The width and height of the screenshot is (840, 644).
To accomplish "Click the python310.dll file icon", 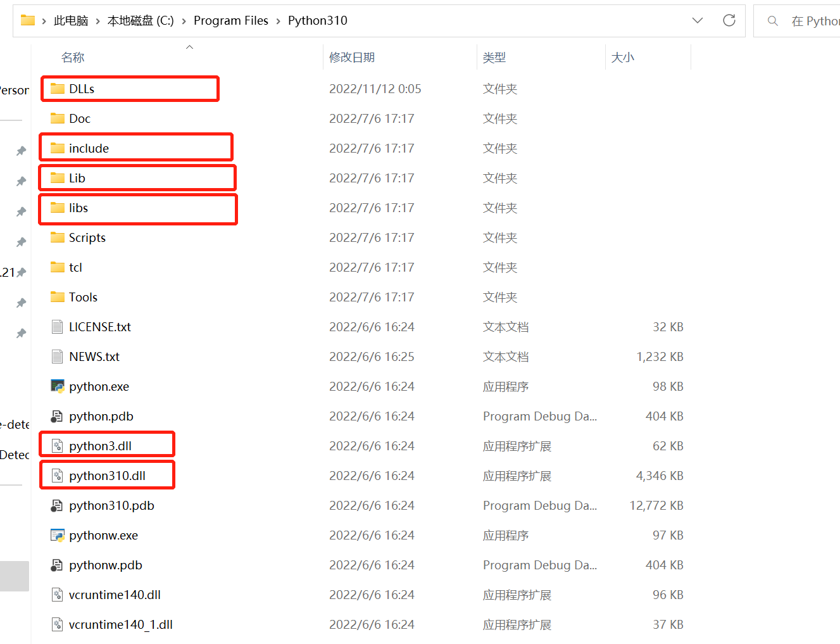I will (58, 476).
